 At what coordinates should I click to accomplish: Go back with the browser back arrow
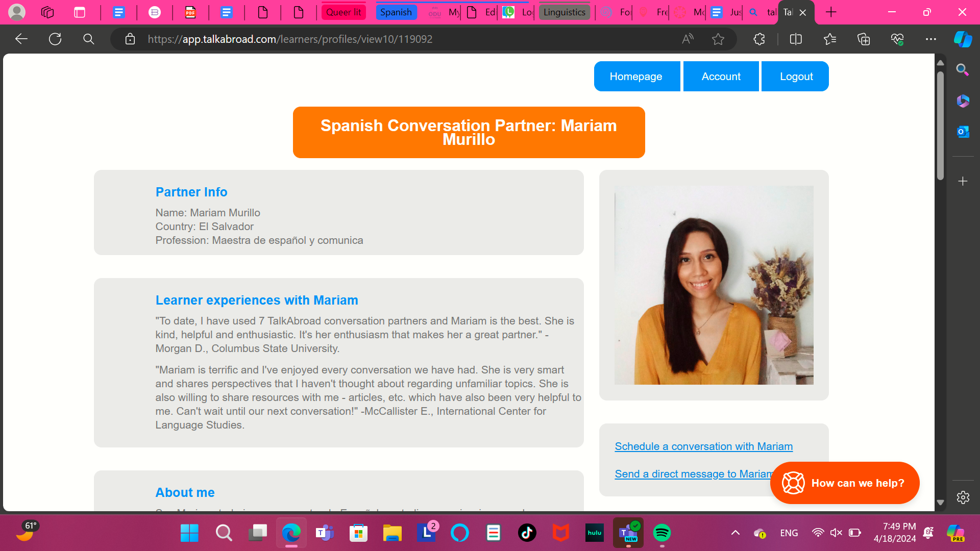point(21,39)
